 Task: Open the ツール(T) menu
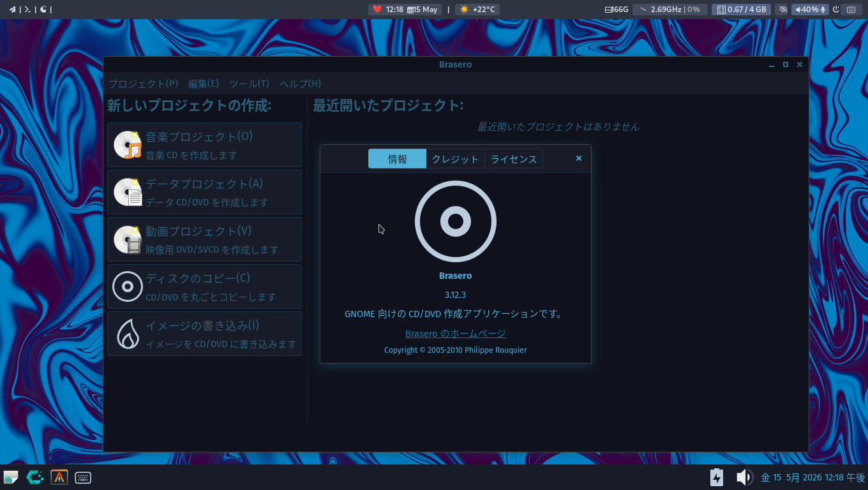[x=249, y=84]
